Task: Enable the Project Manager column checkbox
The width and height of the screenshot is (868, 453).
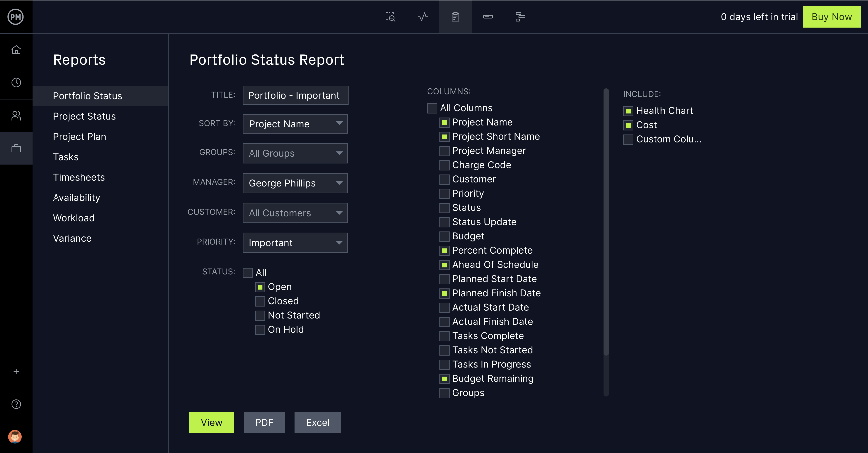Action: (x=444, y=151)
